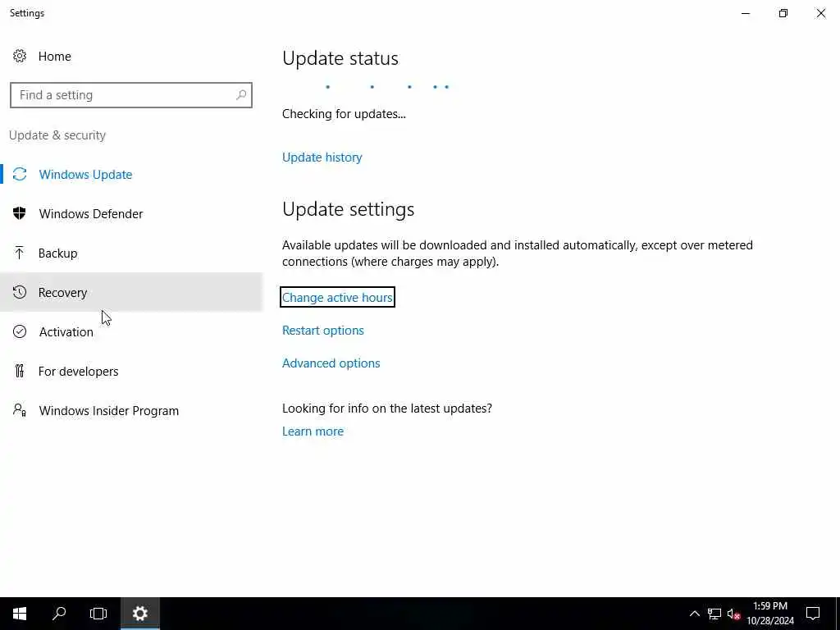Click the Windows Defender shield icon
The width and height of the screenshot is (840, 630).
pos(20,213)
